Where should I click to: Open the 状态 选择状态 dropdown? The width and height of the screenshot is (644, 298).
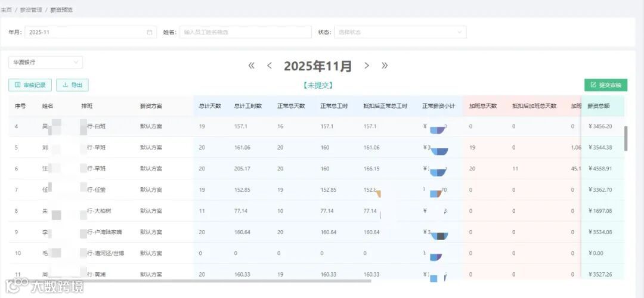(400, 32)
